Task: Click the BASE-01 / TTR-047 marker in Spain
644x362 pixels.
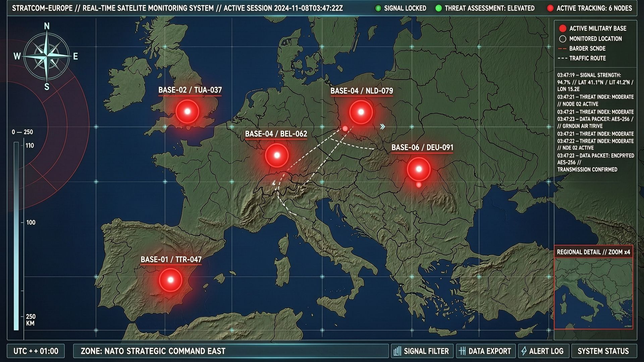Action: (x=170, y=280)
